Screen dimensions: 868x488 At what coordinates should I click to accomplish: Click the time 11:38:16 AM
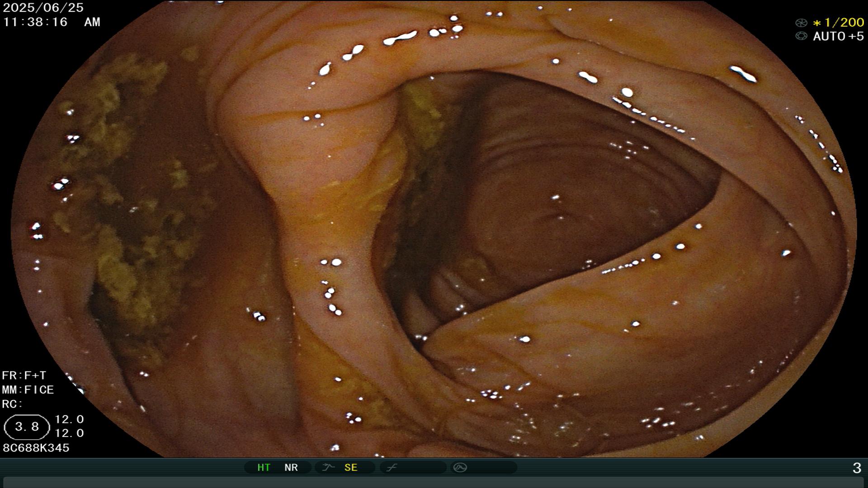(x=52, y=22)
